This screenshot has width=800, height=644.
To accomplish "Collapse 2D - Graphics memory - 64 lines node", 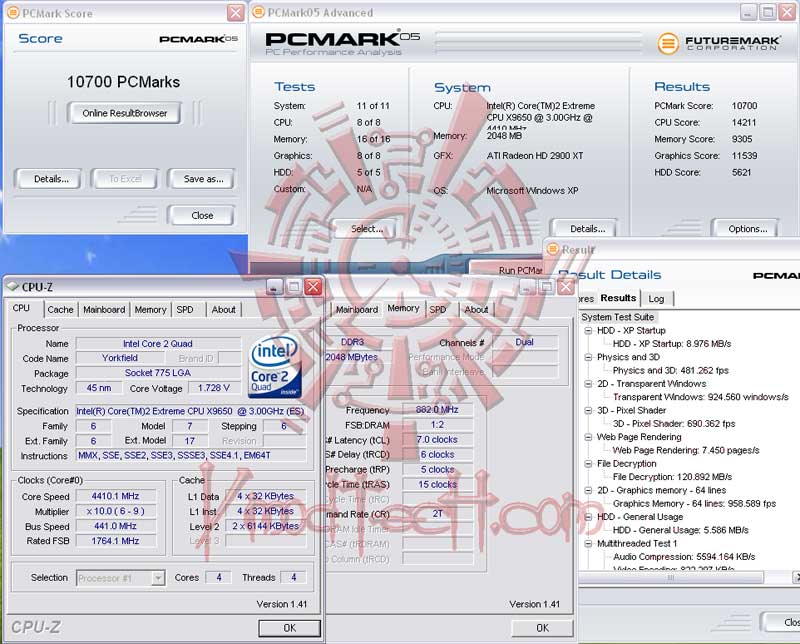I will pos(588,490).
